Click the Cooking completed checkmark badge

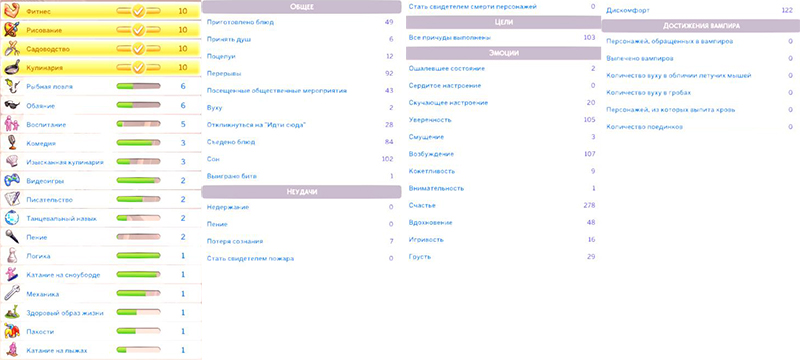138,68
